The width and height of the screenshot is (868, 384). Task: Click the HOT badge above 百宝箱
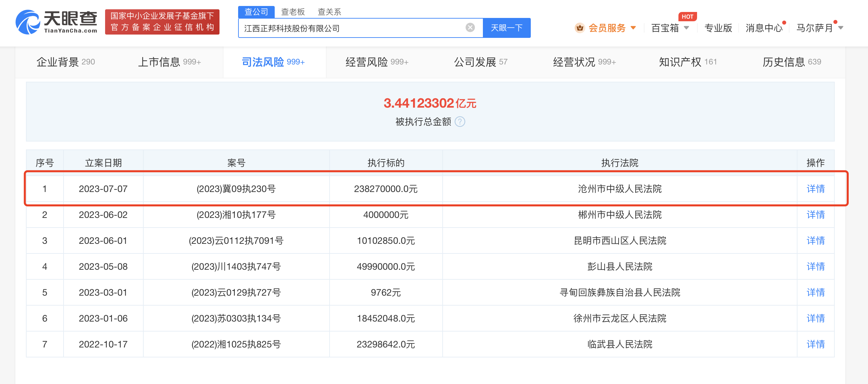click(x=687, y=17)
